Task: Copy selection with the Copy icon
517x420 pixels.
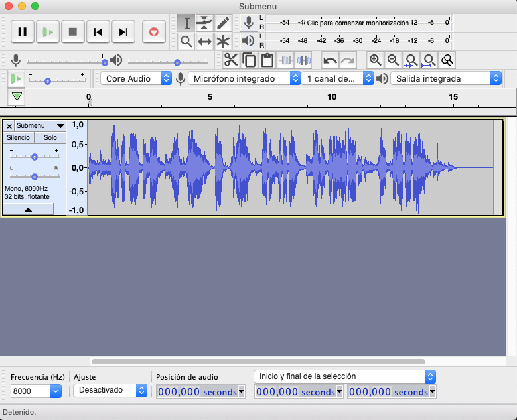Action: pos(249,60)
